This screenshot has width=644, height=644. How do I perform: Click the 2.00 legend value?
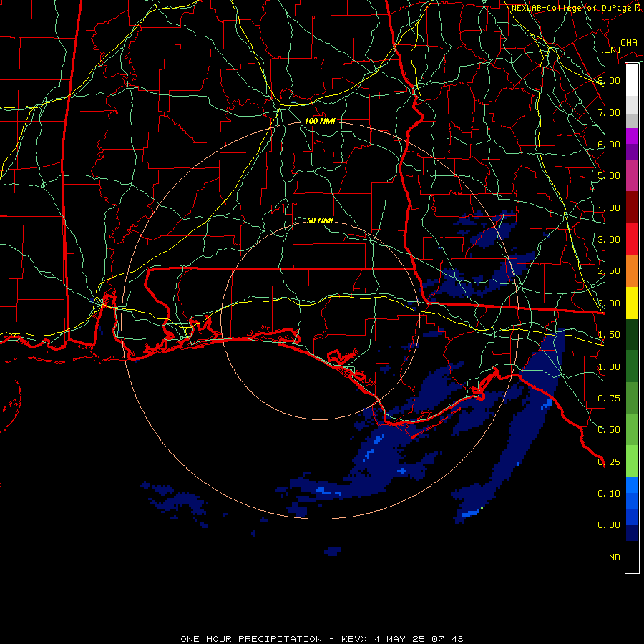click(x=609, y=303)
